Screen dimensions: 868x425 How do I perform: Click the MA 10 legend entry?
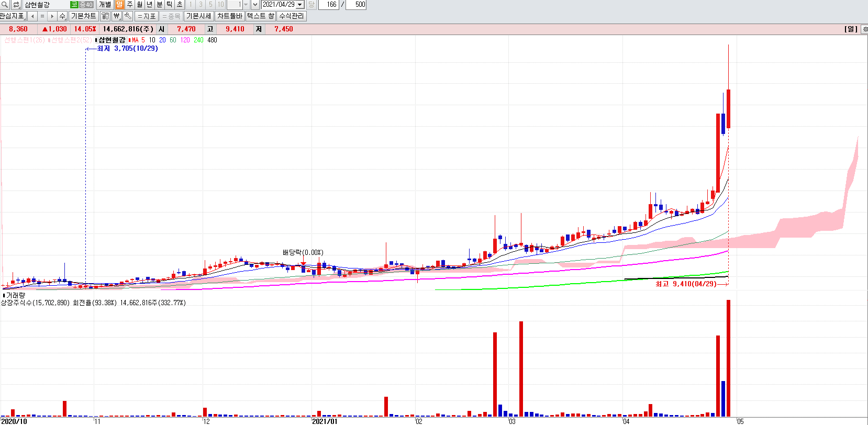click(x=152, y=40)
